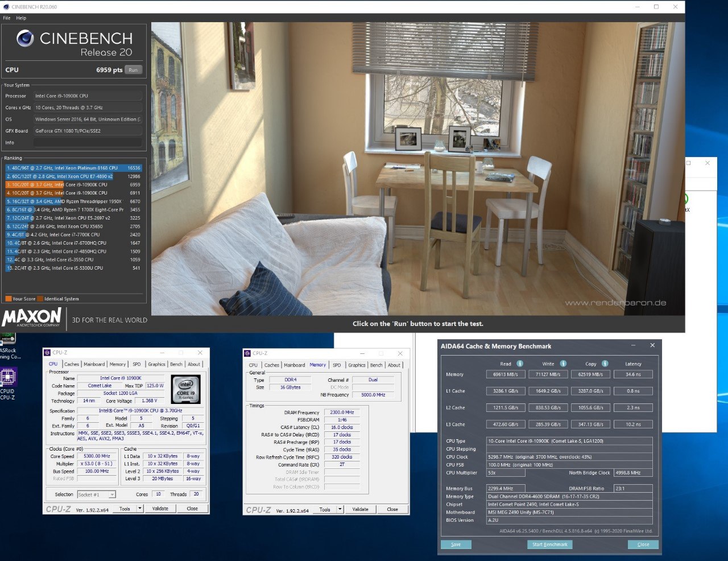Switch to SPD tab in first CPU-Z
The height and width of the screenshot is (561, 728).
click(136, 364)
